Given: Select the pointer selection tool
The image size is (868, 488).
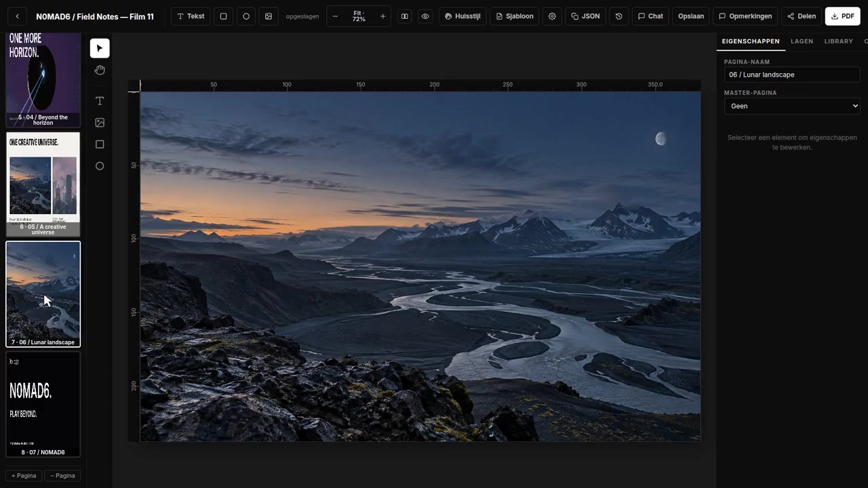Looking at the screenshot, I should 100,48.
